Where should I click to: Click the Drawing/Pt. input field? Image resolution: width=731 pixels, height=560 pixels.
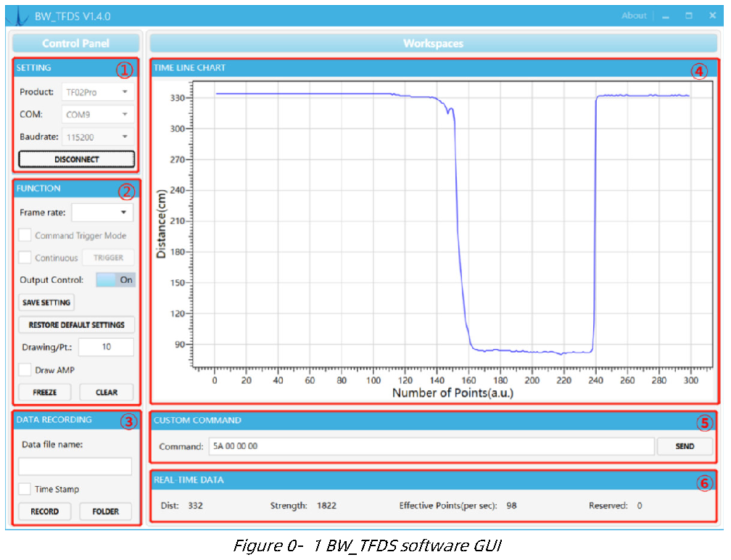(107, 347)
